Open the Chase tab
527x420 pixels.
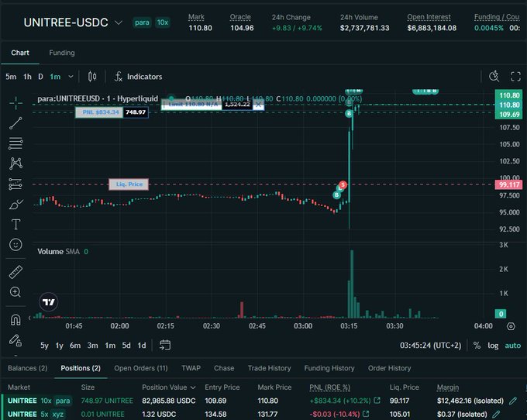pos(224,368)
